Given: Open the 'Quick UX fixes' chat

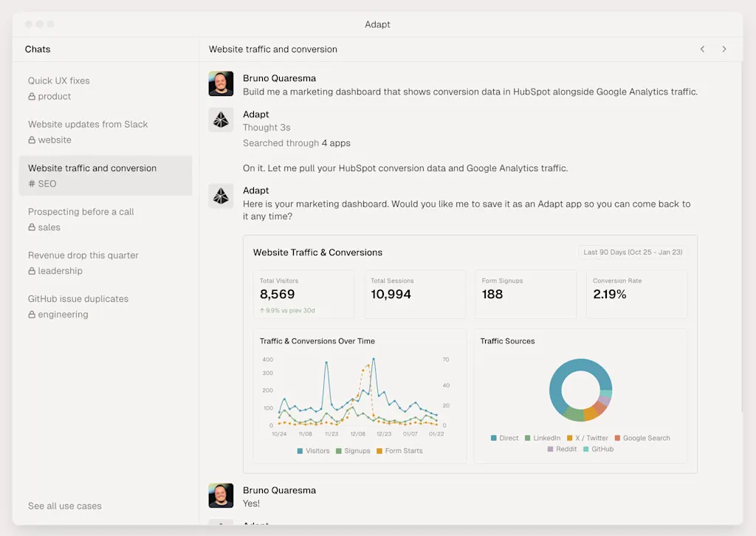Looking at the screenshot, I should 59,80.
